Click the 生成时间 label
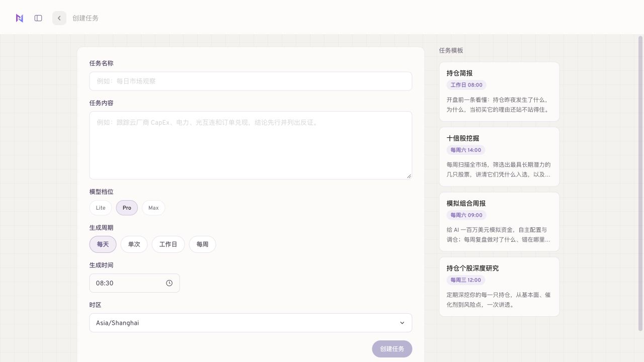This screenshot has height=362, width=644. 101,265
